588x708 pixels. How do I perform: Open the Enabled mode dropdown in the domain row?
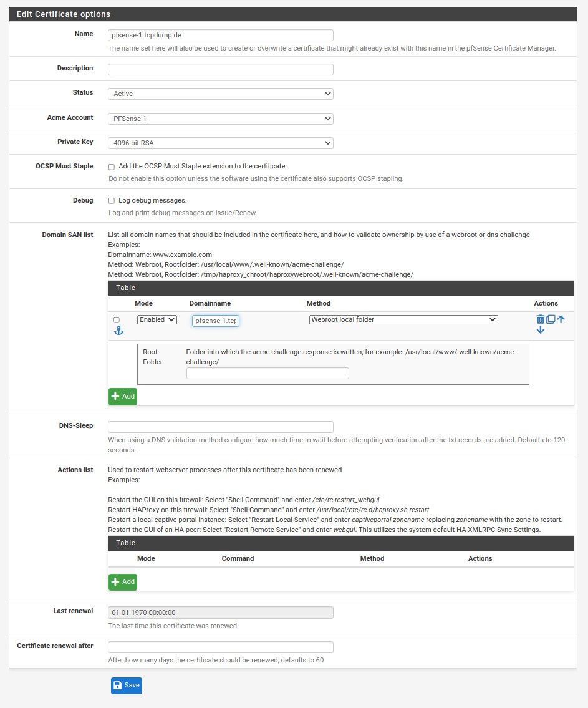(157, 319)
